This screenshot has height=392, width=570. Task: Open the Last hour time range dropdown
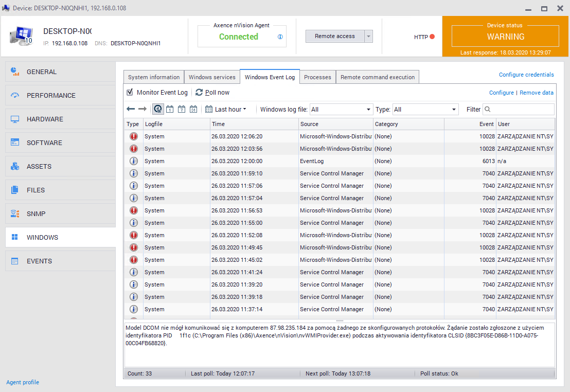(x=226, y=109)
